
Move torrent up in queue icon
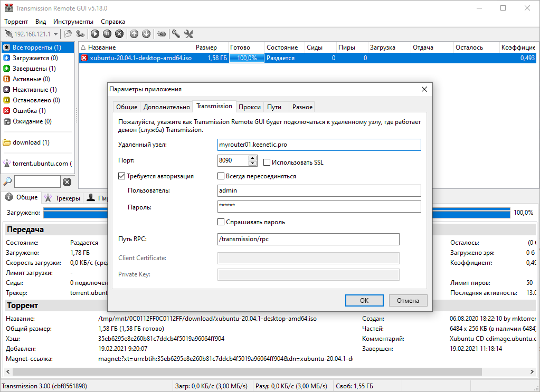pyautogui.click(x=134, y=34)
